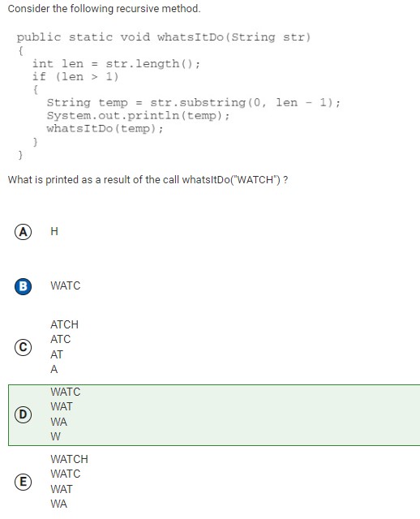Click the 'whatsItDo(temp);' recursive call line

point(105,129)
